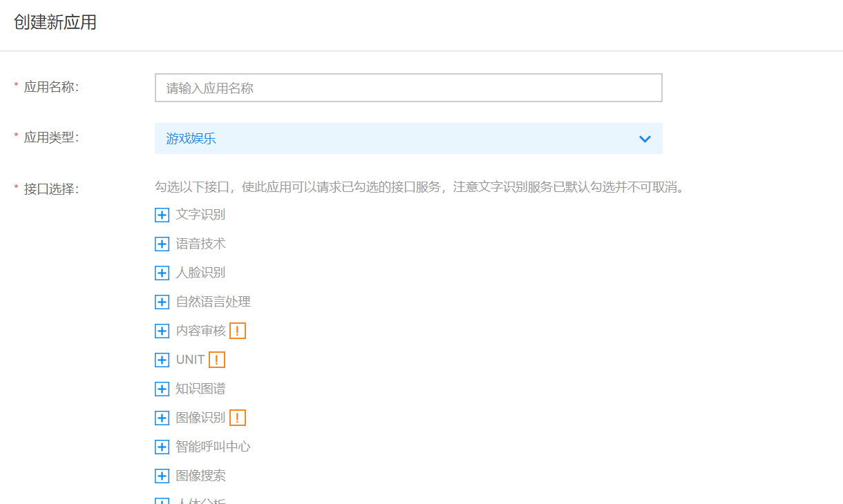
Task: Click the warning icon beside 内容审核
Action: (x=238, y=331)
